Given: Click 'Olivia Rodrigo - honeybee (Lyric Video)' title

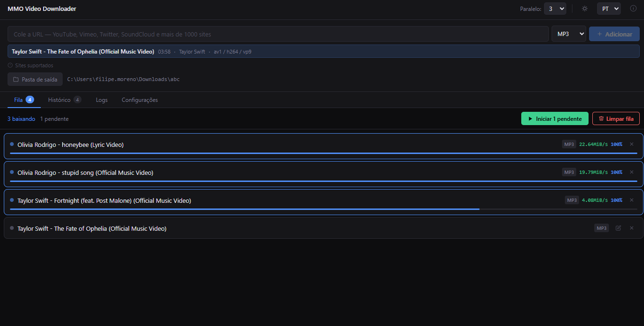Looking at the screenshot, I should (x=71, y=145).
